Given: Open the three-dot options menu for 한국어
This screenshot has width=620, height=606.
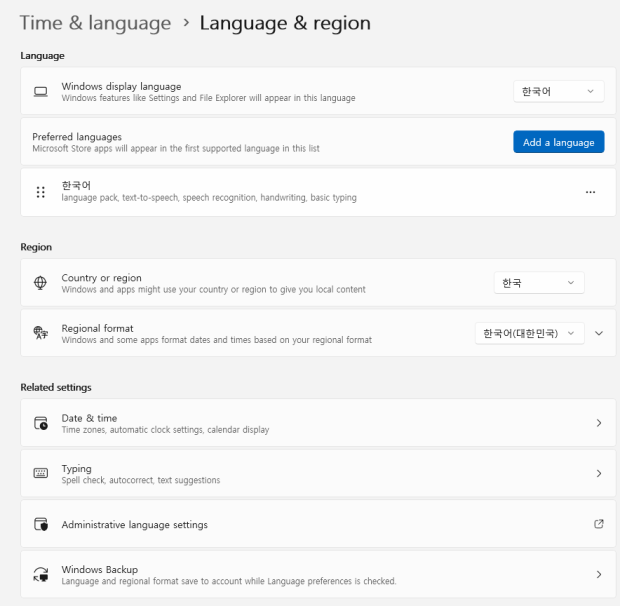Looking at the screenshot, I should [590, 192].
